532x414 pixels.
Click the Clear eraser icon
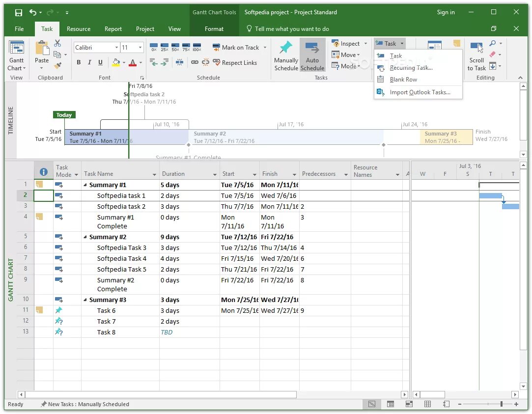(493, 54)
